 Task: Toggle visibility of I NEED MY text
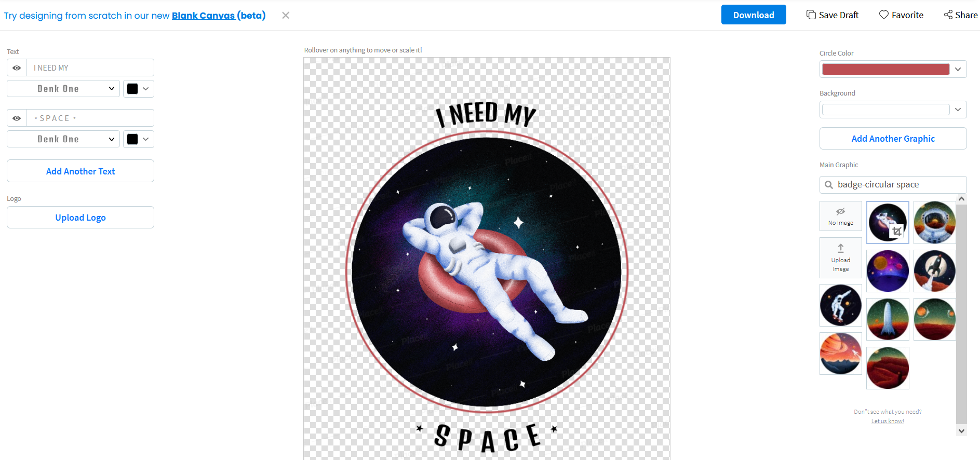point(17,68)
